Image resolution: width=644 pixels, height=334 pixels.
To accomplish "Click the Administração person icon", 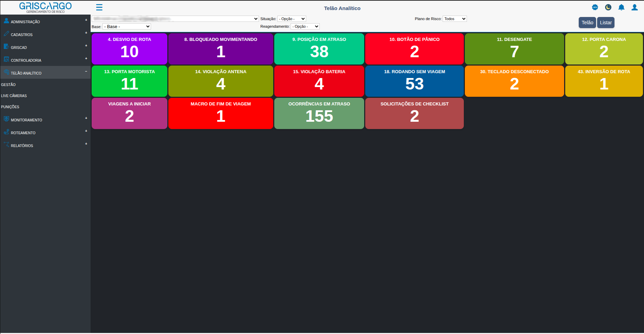I will tap(6, 21).
